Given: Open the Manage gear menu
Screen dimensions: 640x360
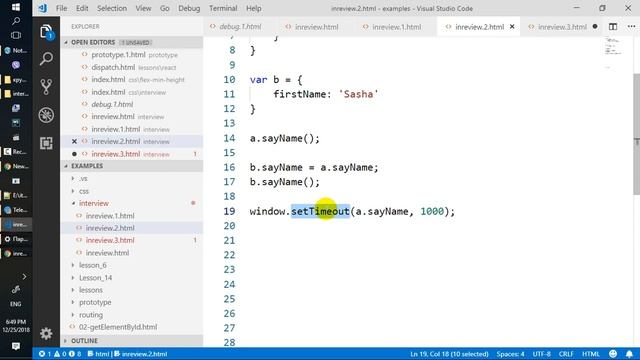Looking at the screenshot, I should click(x=46, y=333).
